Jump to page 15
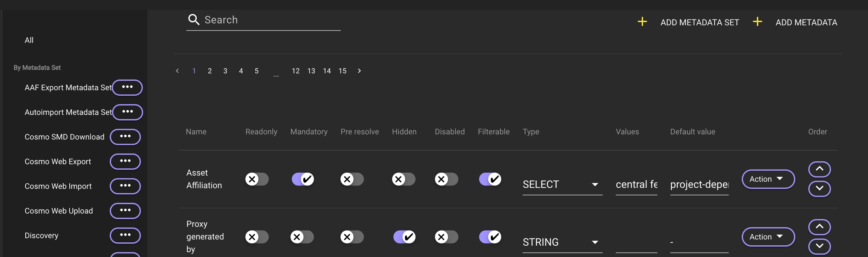Screen dimensions: 868x257 342,71
